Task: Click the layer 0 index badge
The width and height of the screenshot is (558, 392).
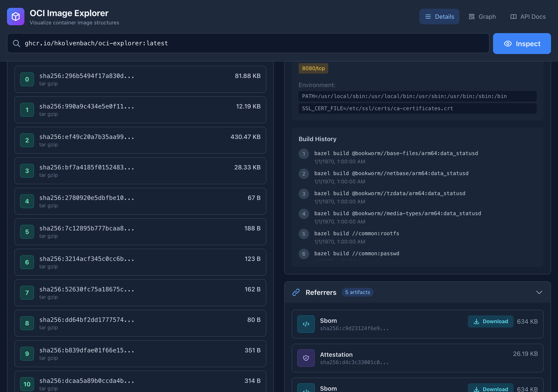Action: click(x=27, y=79)
